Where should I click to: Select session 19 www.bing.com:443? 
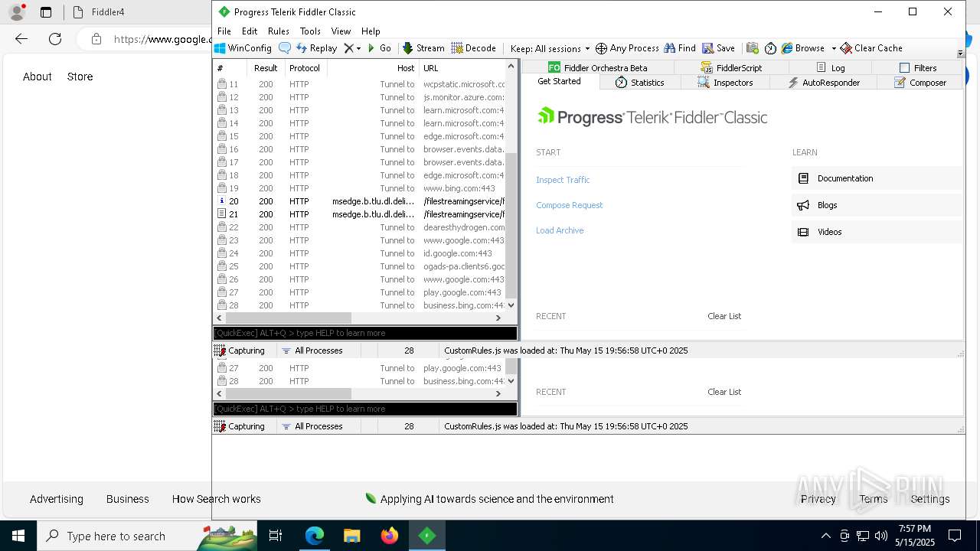(360, 188)
